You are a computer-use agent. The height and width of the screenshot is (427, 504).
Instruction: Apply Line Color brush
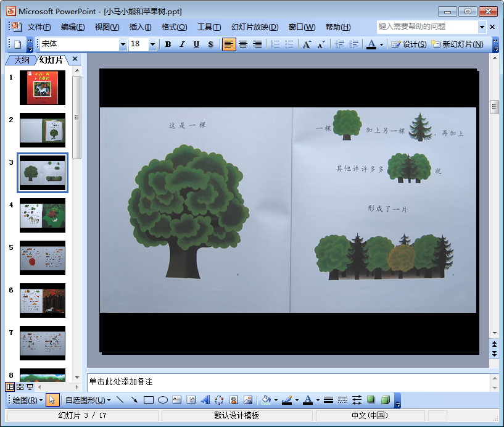[x=287, y=400]
